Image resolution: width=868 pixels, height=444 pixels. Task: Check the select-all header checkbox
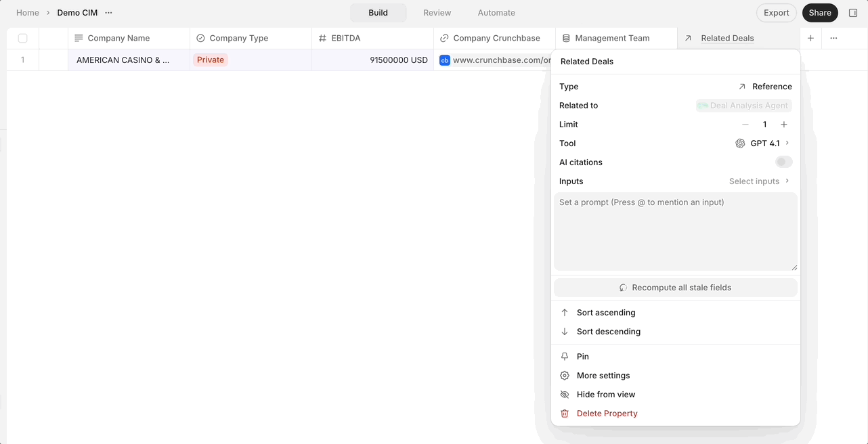[23, 39]
